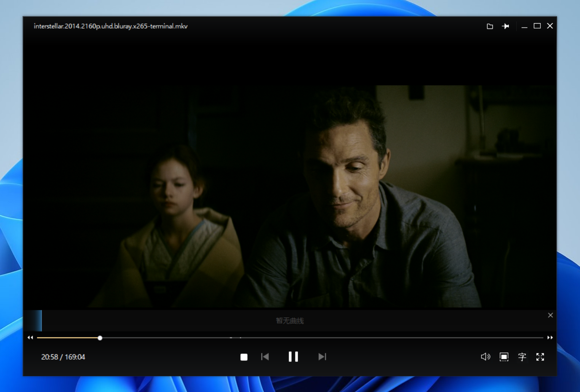The width and height of the screenshot is (580, 392).
Task: Enter fullscreen with the expand arrows icon
Action: (540, 357)
